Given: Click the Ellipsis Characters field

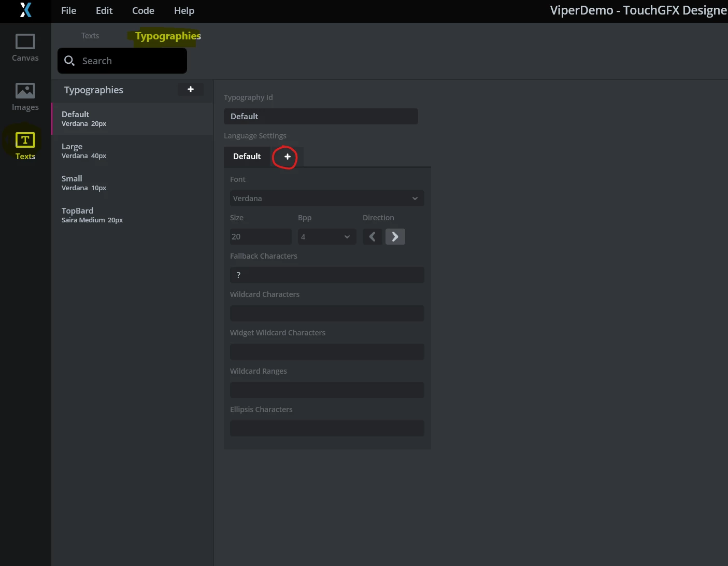Looking at the screenshot, I should click(x=327, y=429).
